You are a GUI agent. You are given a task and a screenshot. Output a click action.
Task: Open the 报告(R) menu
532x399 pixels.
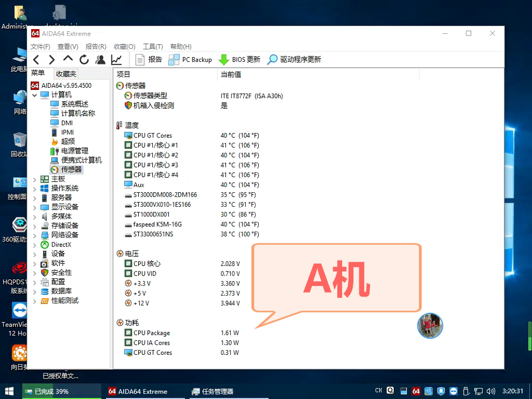tap(96, 46)
